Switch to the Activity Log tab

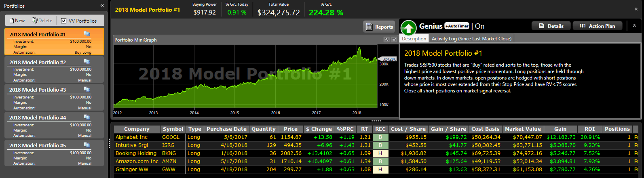pos(471,39)
